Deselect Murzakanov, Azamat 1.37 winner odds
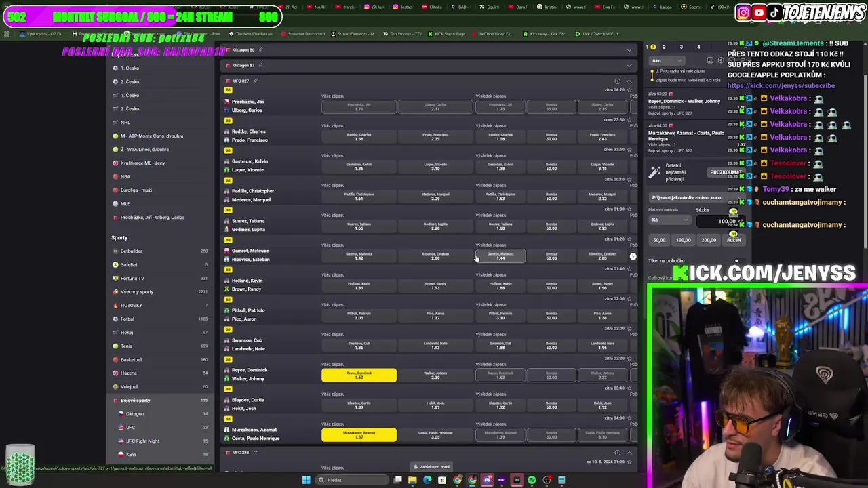This screenshot has height=488, width=868. coord(359,434)
